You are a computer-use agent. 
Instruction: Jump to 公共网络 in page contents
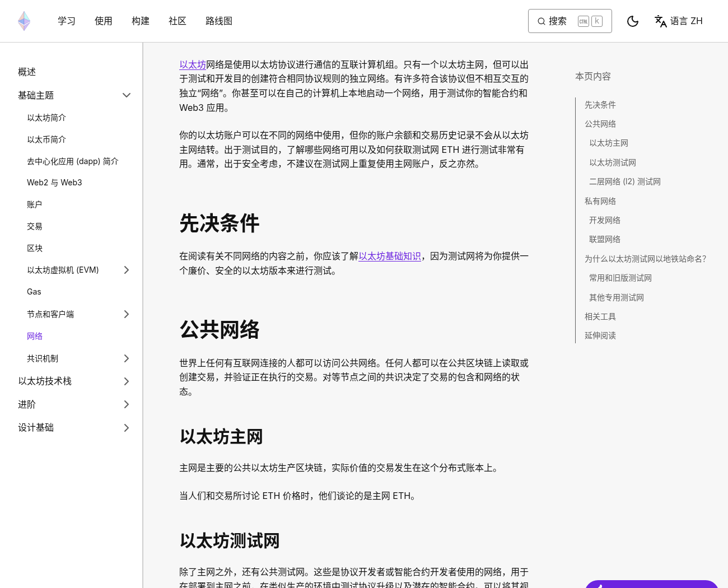click(600, 124)
